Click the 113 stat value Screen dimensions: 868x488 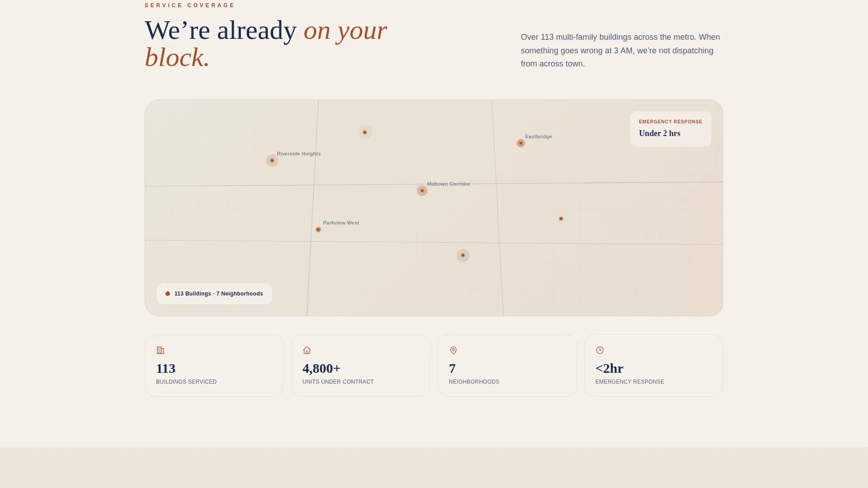pyautogui.click(x=165, y=368)
